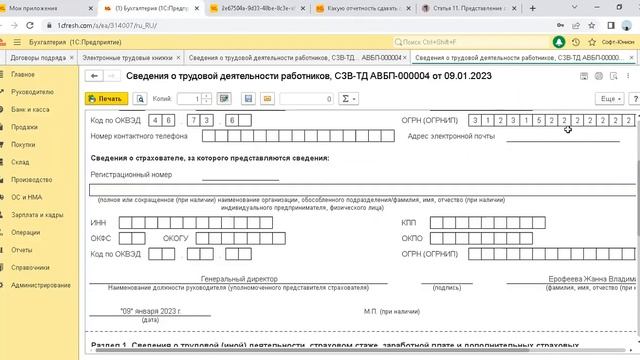Screen dimensions: 640x360
Task: Open a new browser tab with plus
Action: (532, 8)
